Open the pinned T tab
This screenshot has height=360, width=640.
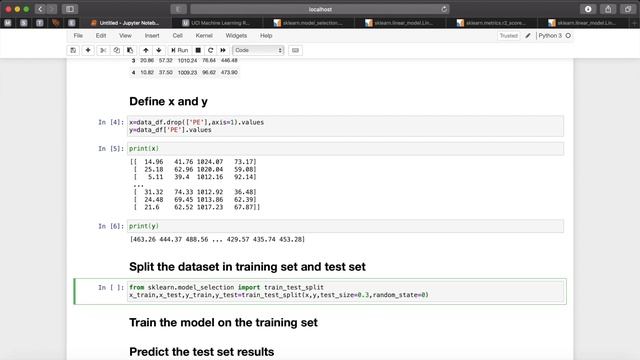[40, 23]
